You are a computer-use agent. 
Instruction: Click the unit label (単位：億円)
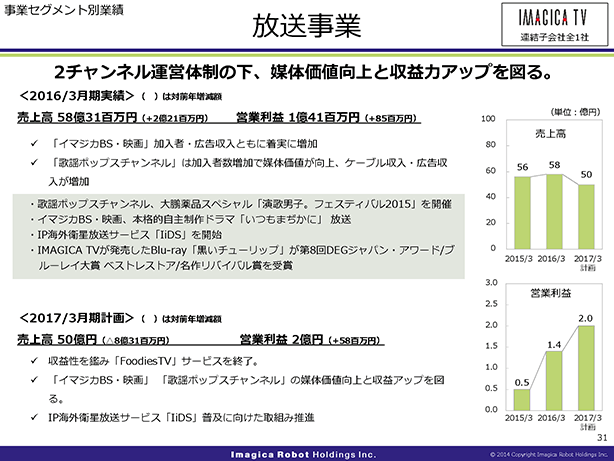[x=575, y=112]
